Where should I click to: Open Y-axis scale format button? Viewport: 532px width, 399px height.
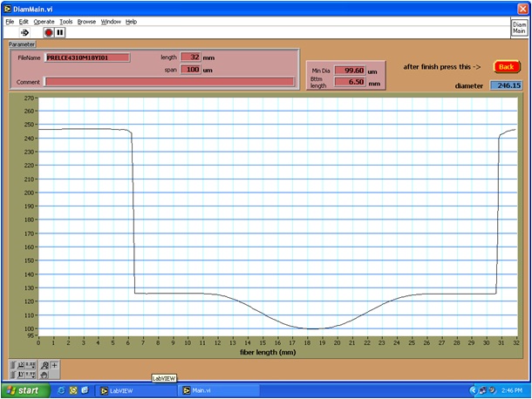31,375
